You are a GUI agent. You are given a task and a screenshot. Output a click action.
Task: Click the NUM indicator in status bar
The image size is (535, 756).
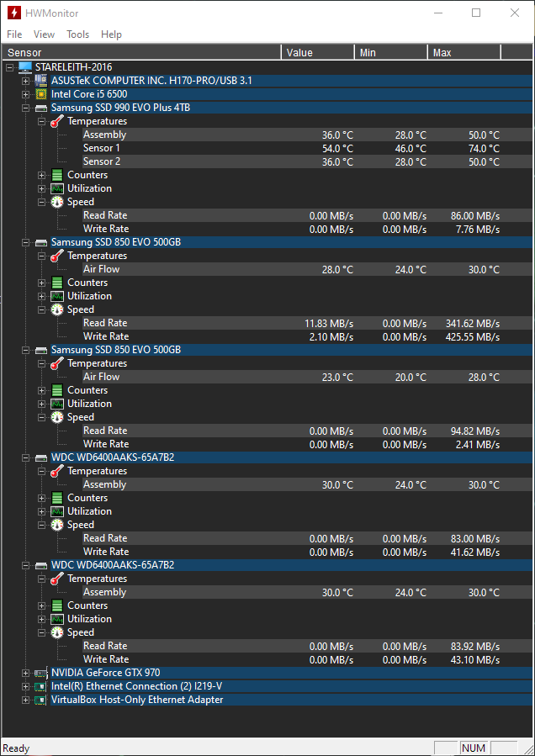tap(474, 748)
